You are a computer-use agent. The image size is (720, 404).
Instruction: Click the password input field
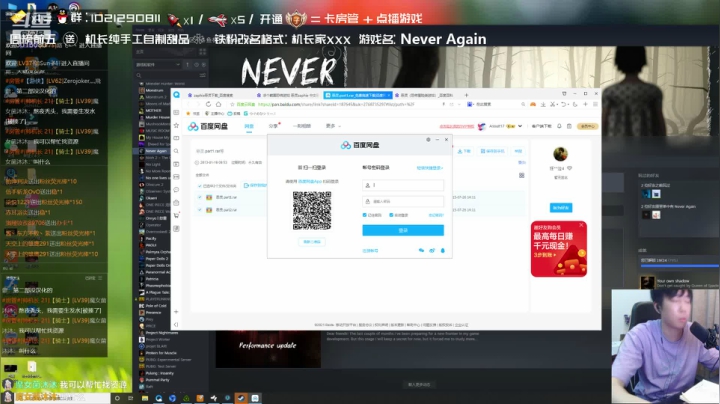(403, 202)
